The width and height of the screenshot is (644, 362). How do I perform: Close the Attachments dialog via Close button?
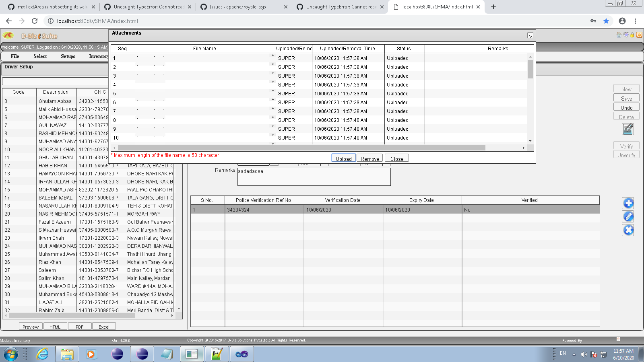coord(397,158)
